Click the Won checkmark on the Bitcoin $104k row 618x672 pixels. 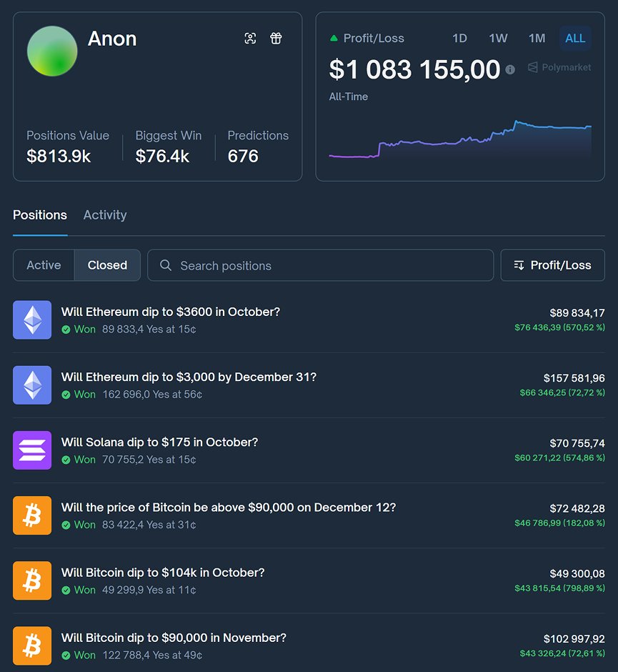[66, 590]
